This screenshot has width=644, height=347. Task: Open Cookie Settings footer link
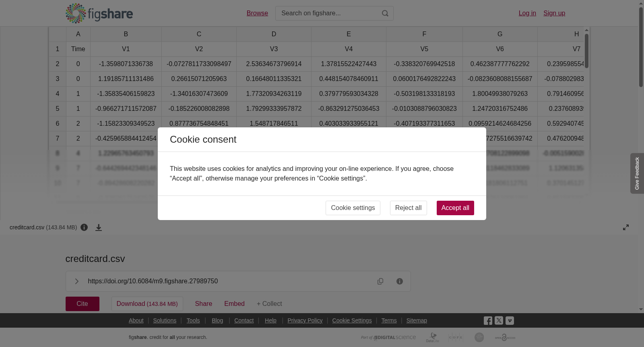(x=352, y=320)
